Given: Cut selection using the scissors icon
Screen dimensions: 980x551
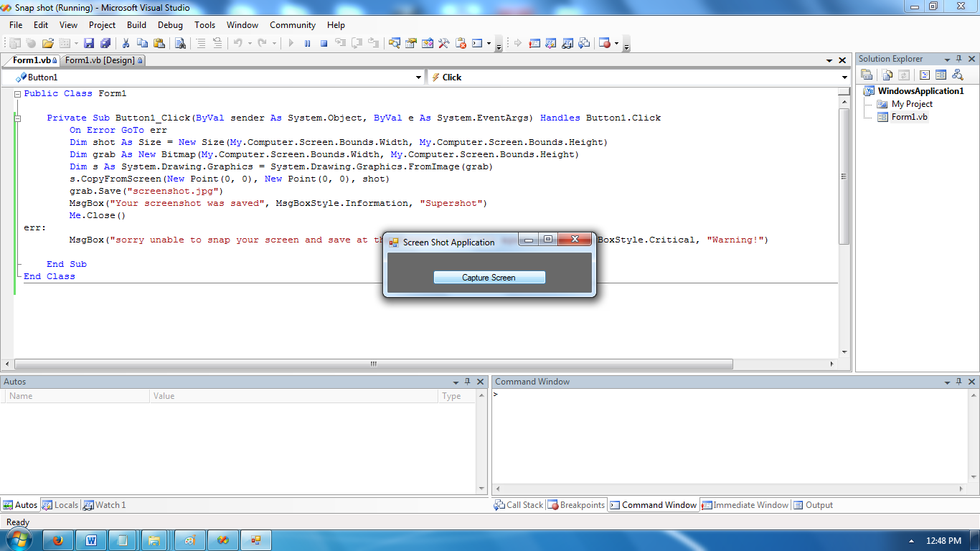Looking at the screenshot, I should tap(126, 43).
